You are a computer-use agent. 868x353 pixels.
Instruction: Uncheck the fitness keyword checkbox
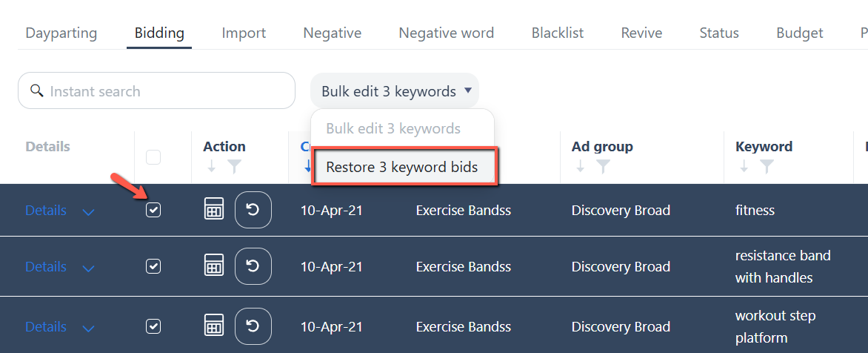153,209
